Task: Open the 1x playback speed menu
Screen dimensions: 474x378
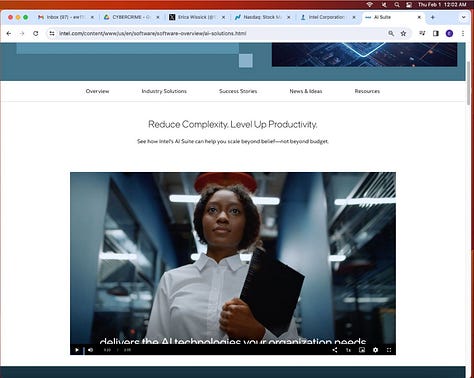Action: (x=348, y=350)
